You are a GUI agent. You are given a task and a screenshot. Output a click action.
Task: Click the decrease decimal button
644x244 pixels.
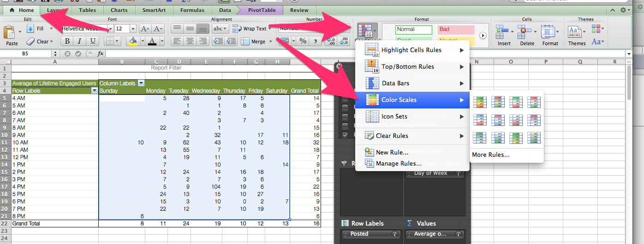tap(344, 41)
